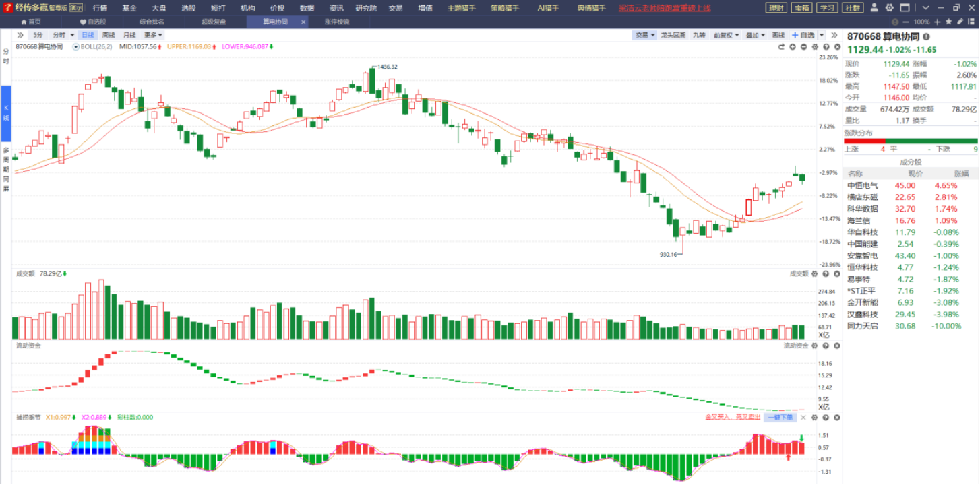Click the 一键下单 quick order button
This screenshot has width=980, height=485.
[x=780, y=418]
